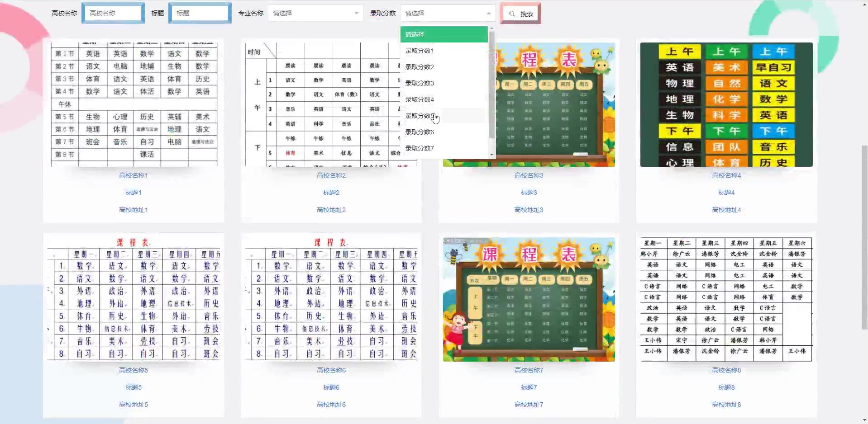Choose option 录取分数1

[x=444, y=51]
